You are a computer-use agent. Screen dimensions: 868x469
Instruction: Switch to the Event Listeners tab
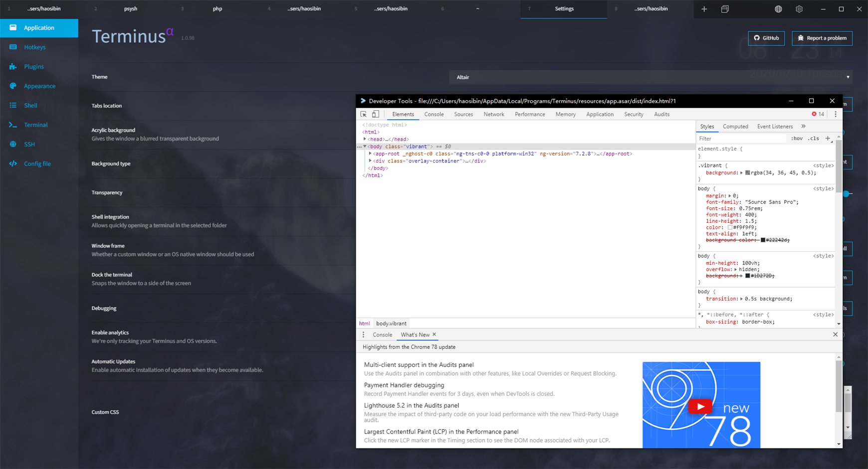pyautogui.click(x=775, y=127)
